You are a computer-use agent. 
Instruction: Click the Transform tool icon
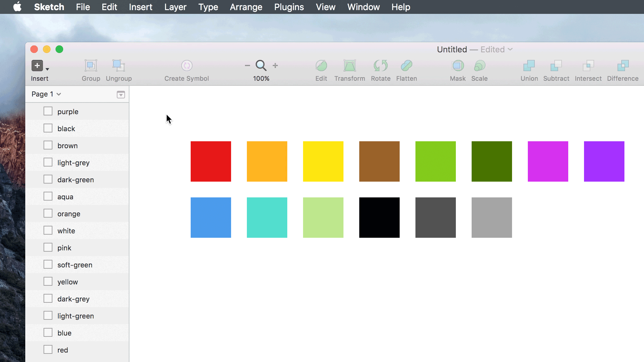pos(349,66)
